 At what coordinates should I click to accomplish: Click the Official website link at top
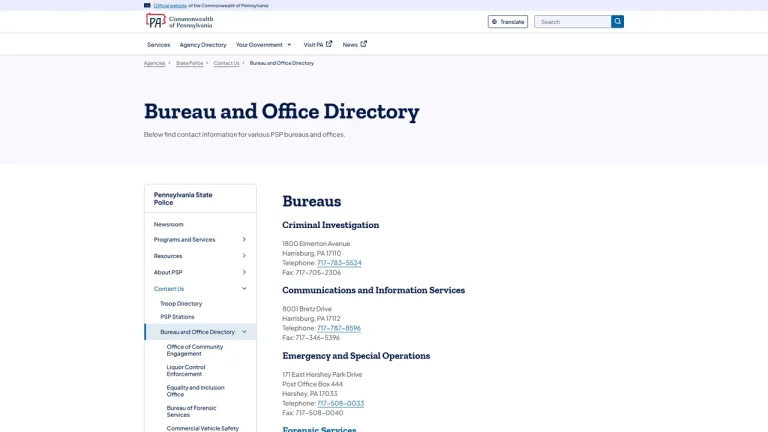point(170,6)
